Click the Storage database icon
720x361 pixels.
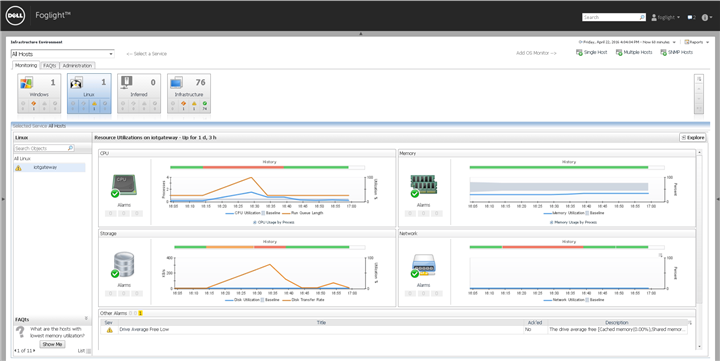click(124, 265)
